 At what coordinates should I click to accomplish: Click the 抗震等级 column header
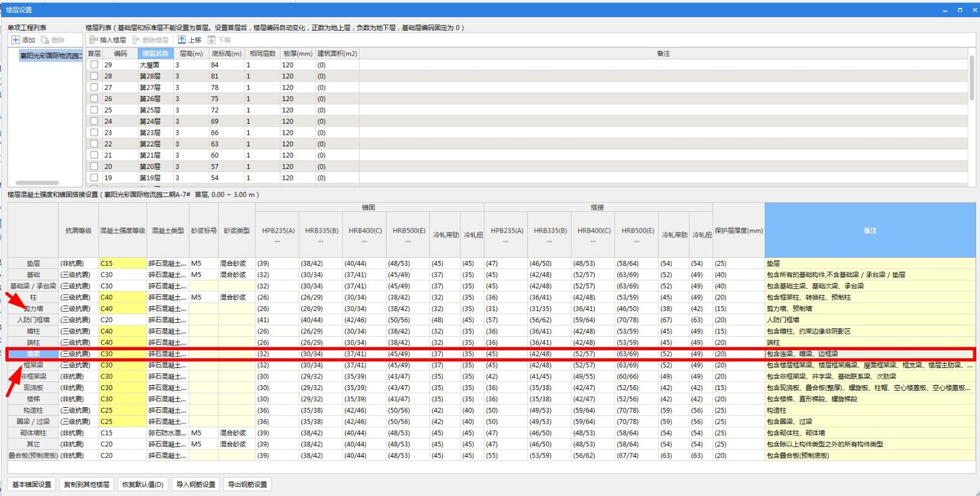point(78,230)
